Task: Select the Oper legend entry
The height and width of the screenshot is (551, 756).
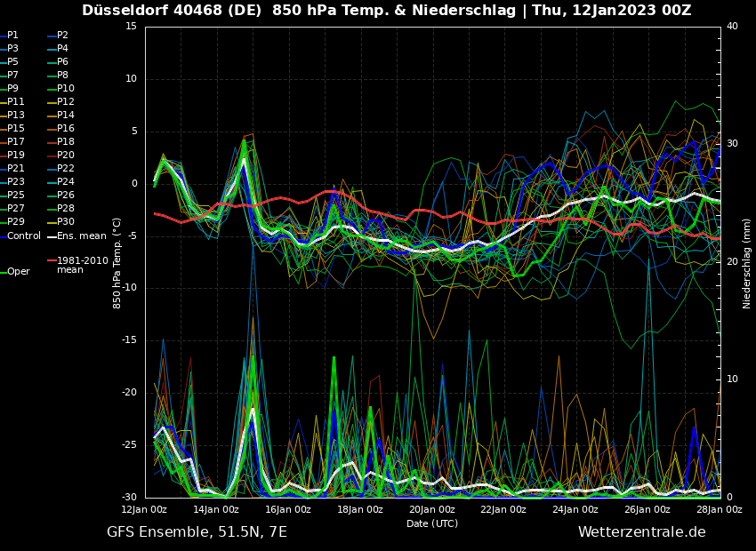Action: point(19,272)
